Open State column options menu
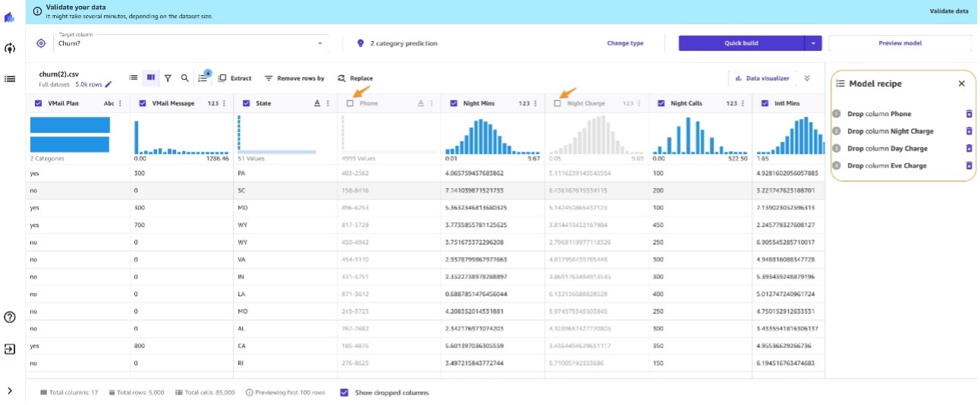Viewport: 980px width, 405px height. point(328,103)
